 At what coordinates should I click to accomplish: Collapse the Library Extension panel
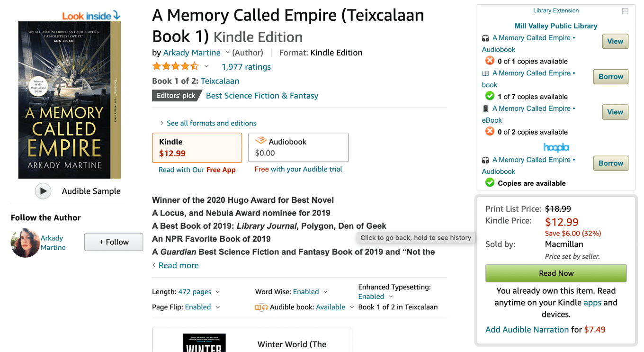pyautogui.click(x=625, y=11)
